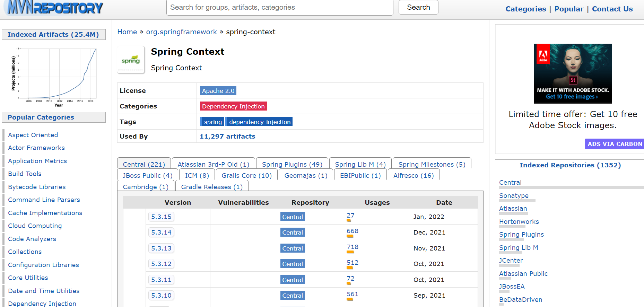
Task: Open Hortonworks repository link
Action: tap(519, 222)
